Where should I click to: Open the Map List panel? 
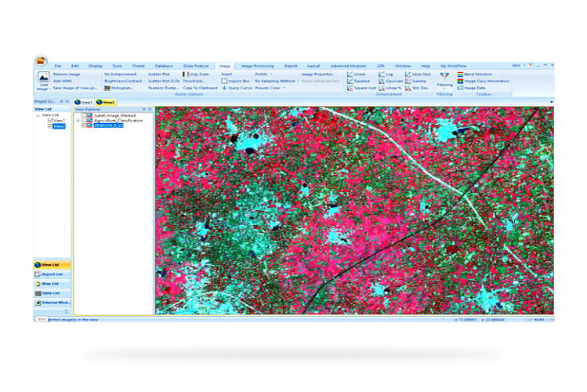tap(52, 284)
